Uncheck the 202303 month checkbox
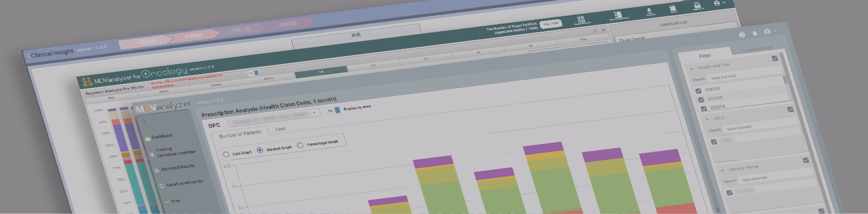The image size is (868, 214). point(698,91)
